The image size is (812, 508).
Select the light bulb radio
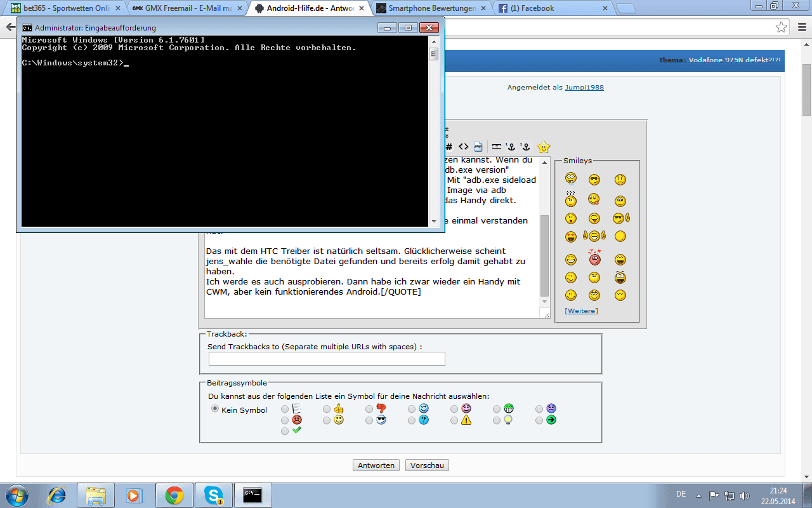coord(497,420)
